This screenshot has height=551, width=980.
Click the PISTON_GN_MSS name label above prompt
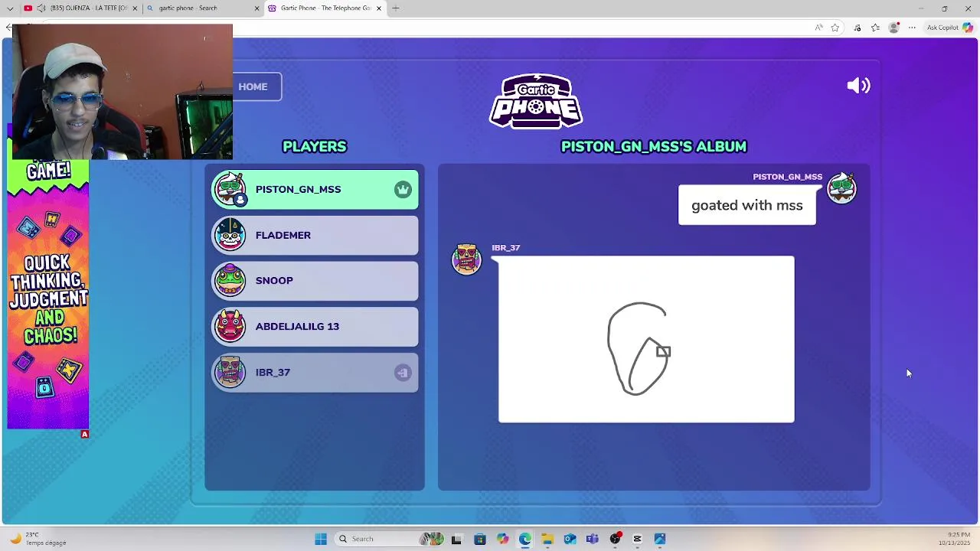[787, 177]
